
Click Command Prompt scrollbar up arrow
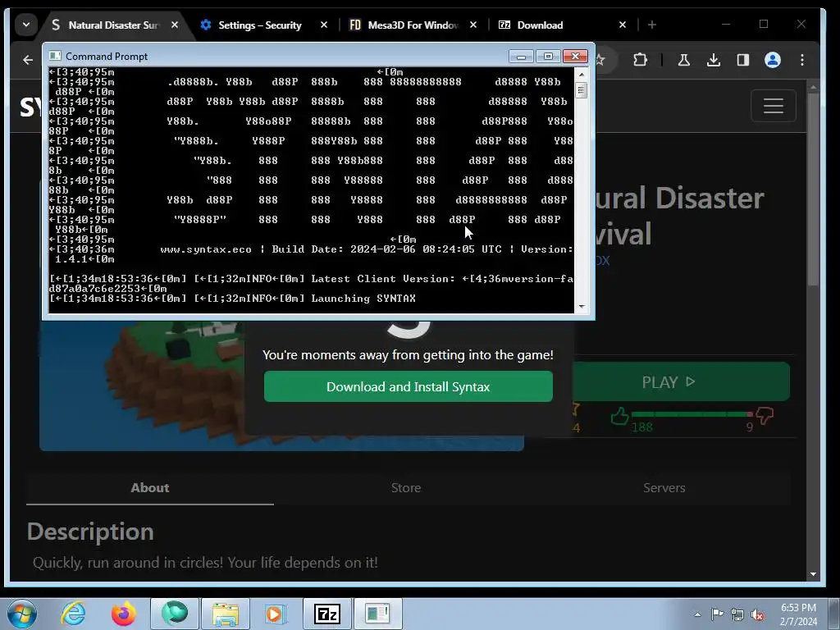[582, 75]
